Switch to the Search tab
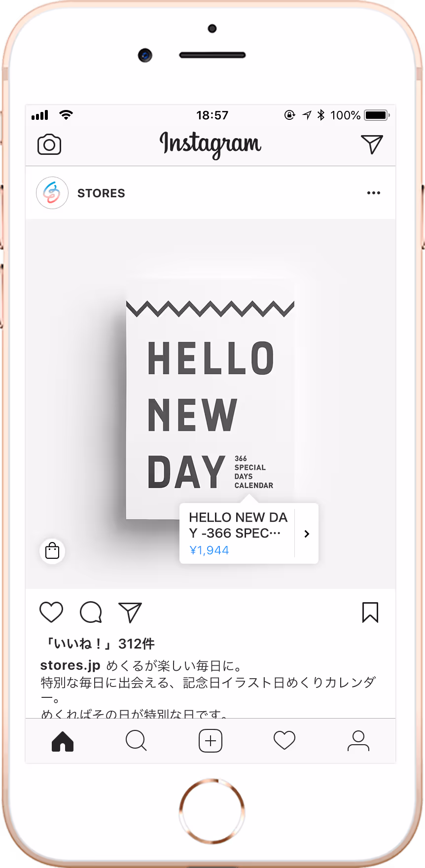Viewport: 425px width, 868px height. pos(137,741)
